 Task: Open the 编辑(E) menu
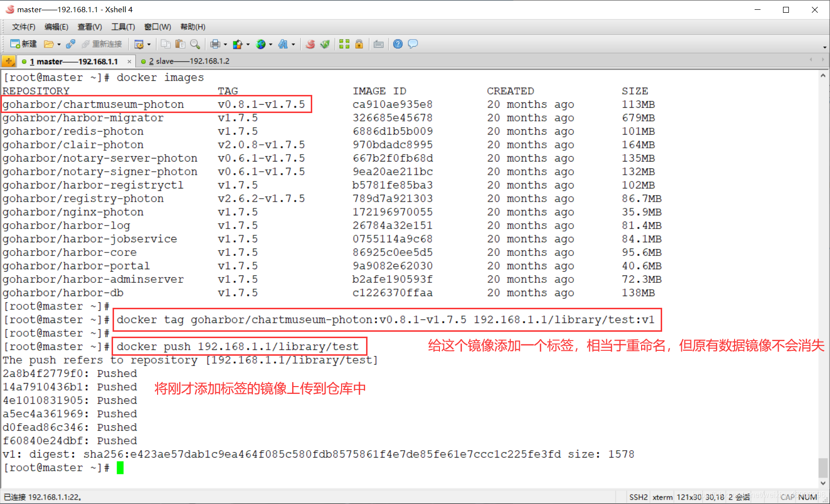pyautogui.click(x=56, y=27)
